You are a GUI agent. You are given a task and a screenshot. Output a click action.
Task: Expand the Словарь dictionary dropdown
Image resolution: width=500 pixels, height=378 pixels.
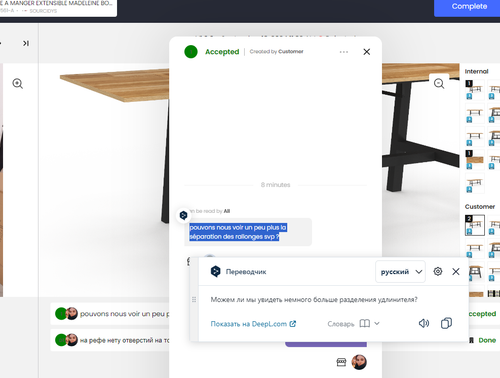353,324
